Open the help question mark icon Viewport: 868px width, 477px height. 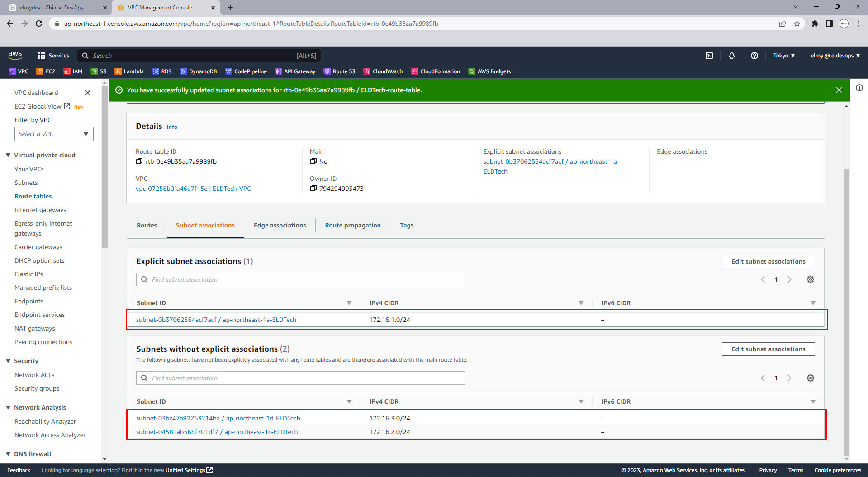[754, 56]
